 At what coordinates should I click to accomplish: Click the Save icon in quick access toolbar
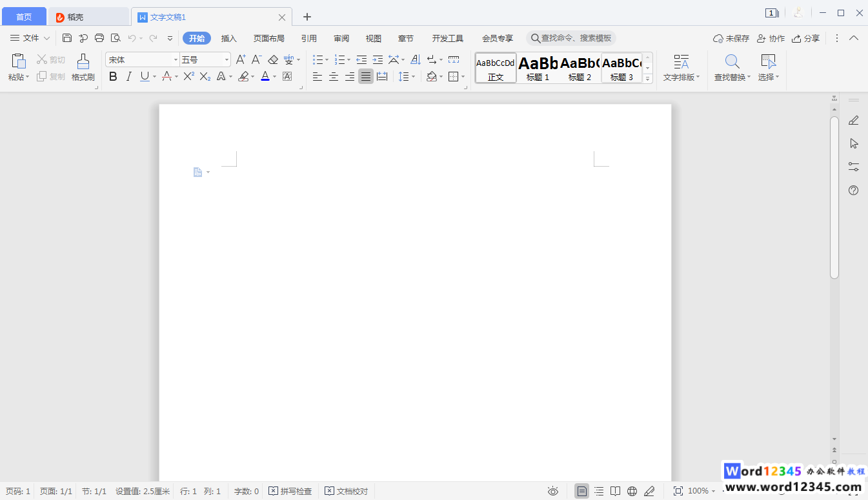pyautogui.click(x=67, y=38)
